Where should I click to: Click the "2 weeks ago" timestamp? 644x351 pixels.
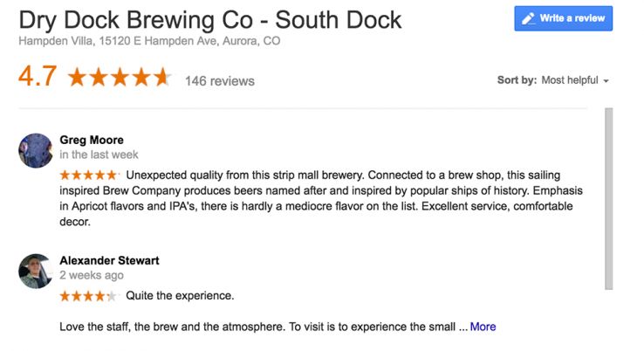[x=91, y=275]
